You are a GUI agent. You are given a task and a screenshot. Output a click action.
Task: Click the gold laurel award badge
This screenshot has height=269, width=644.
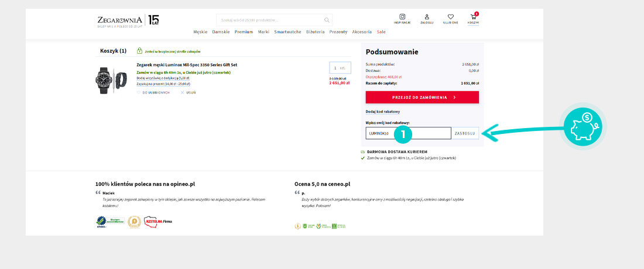[x=134, y=222]
